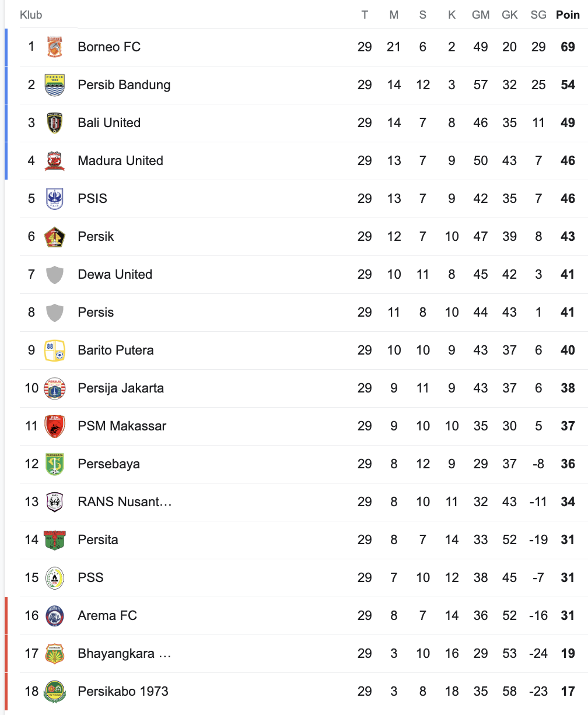Screen dimensions: 588x715
Task: Click the Persik club crest
Action: point(55,236)
